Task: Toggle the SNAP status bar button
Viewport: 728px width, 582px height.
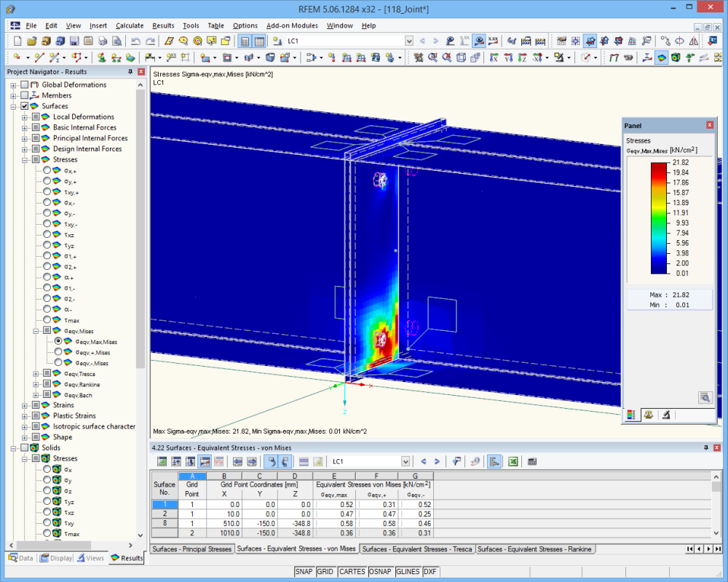Action: (304, 571)
